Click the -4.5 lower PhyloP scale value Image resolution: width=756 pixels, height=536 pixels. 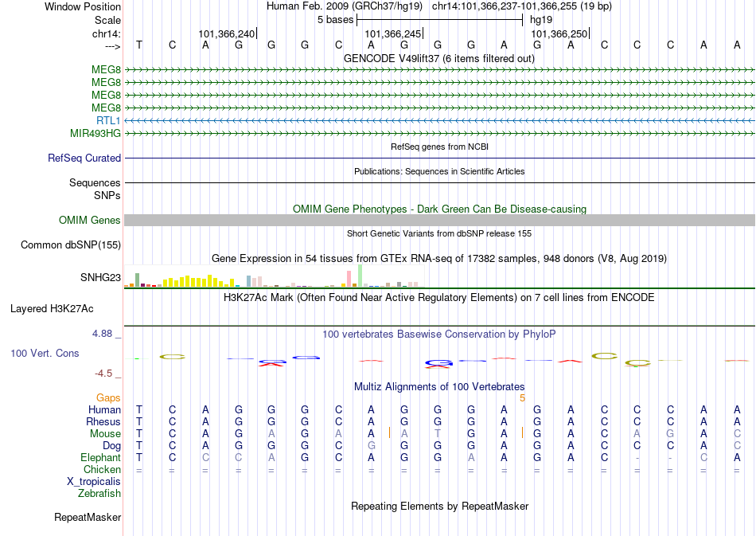coord(103,374)
